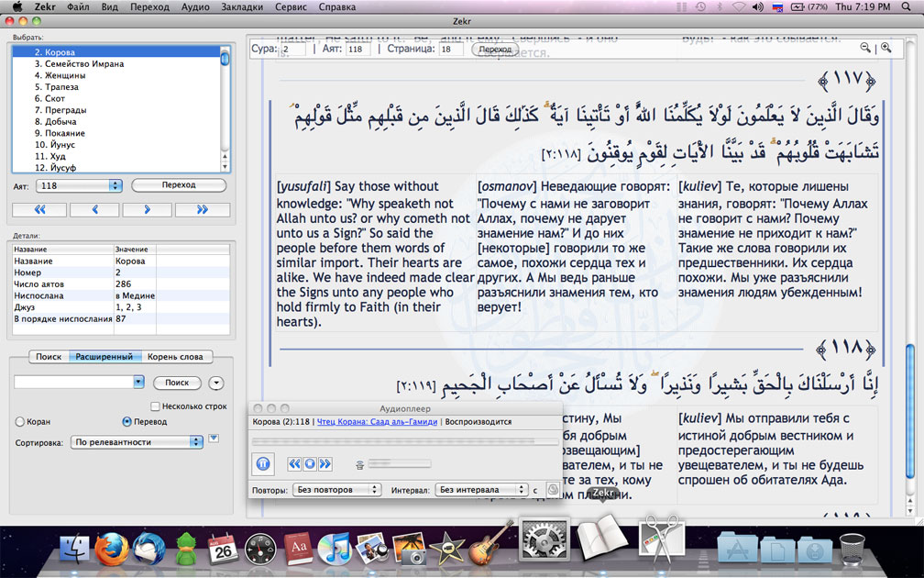Image resolution: width=924 pixels, height=578 pixels.
Task: Toggle sort order arrow next to Сортировка
Action: pyautogui.click(x=214, y=439)
